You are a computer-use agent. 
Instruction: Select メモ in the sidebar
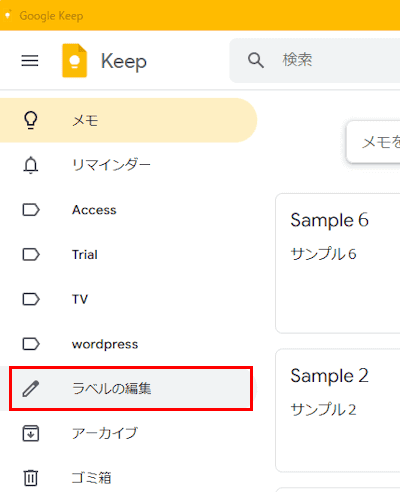click(x=128, y=120)
